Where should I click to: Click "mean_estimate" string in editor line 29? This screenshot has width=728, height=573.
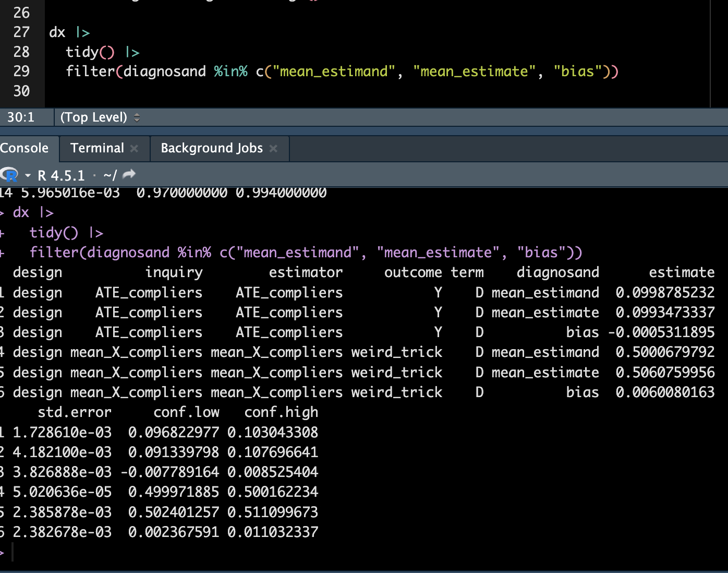[x=474, y=71]
